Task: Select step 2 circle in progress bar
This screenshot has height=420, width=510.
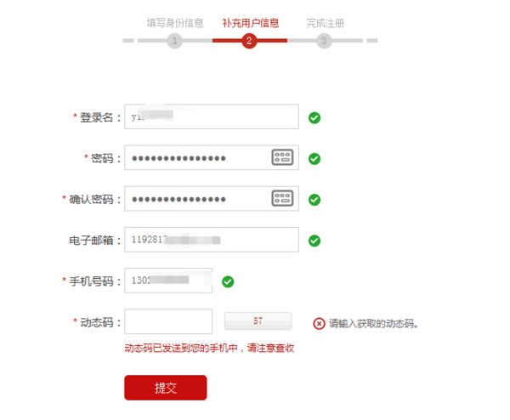Action: [x=249, y=41]
